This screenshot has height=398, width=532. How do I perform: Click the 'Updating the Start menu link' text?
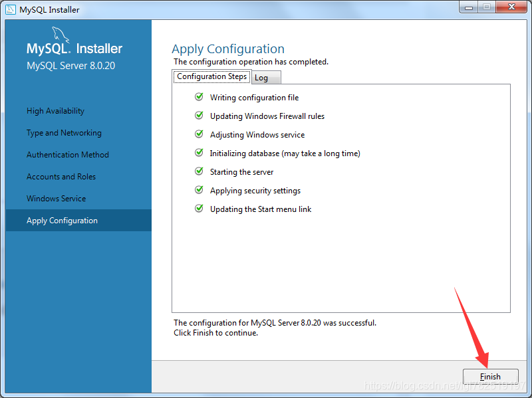pos(261,209)
